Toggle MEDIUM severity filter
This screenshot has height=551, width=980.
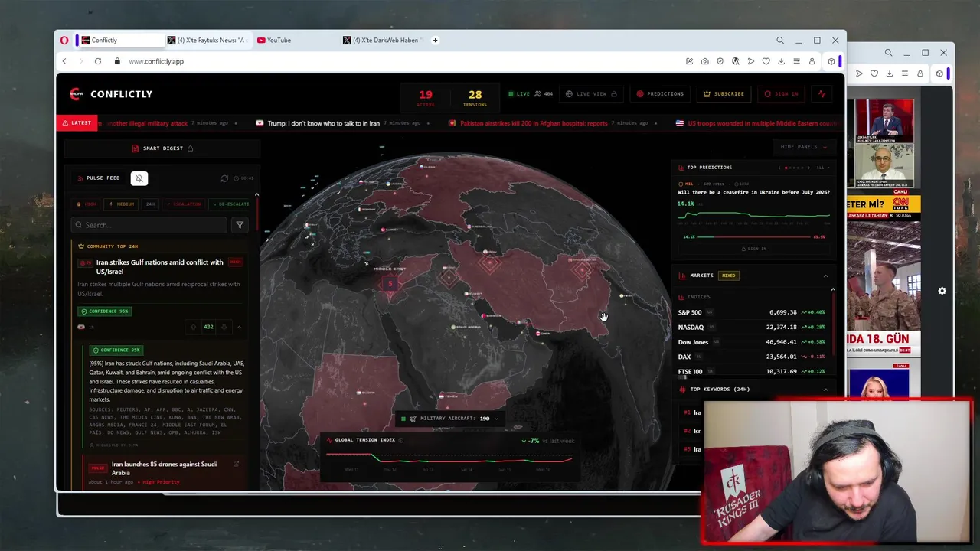pos(122,204)
